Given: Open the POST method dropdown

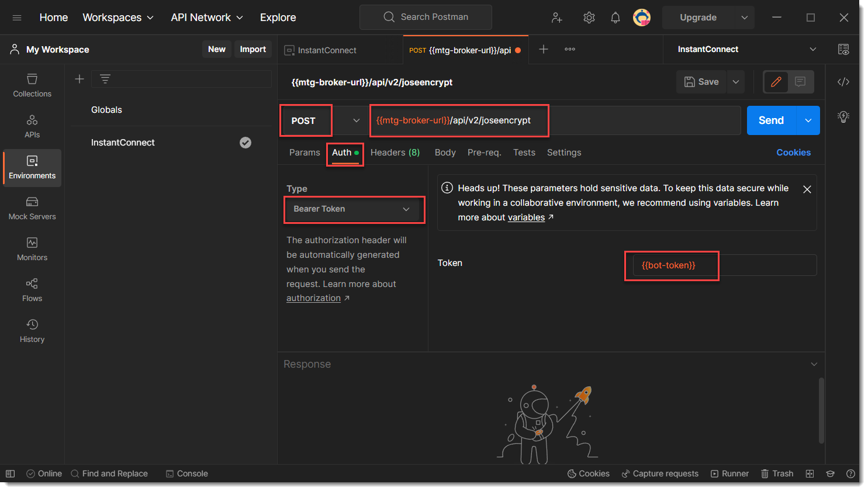Looking at the screenshot, I should [324, 120].
